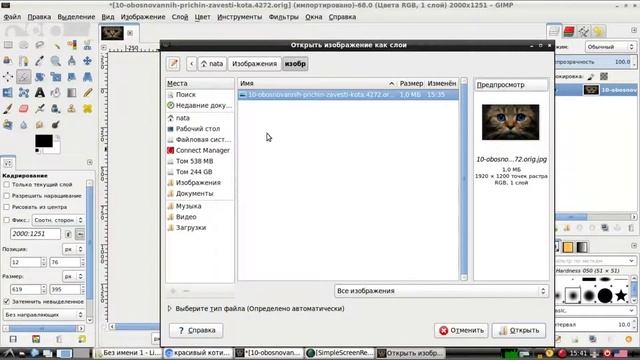Select the Measure compass tool

point(72,61)
